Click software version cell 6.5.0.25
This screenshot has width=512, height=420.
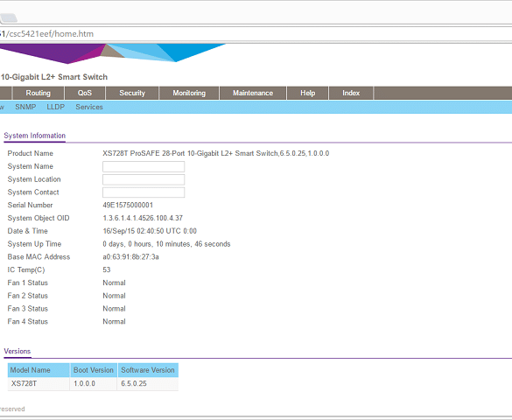point(148,384)
